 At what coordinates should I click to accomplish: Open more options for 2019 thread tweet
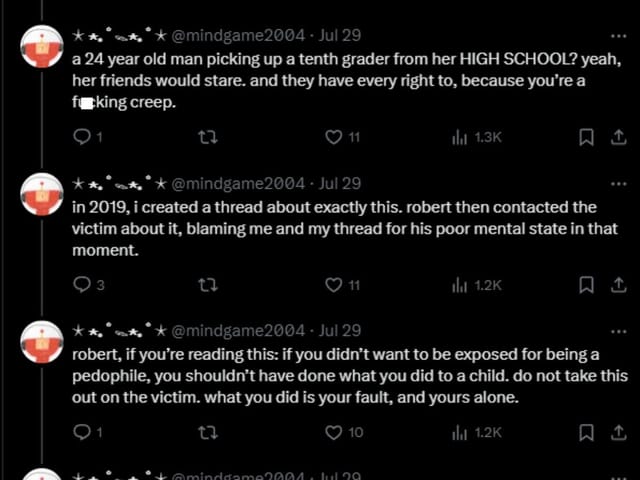coord(618,184)
